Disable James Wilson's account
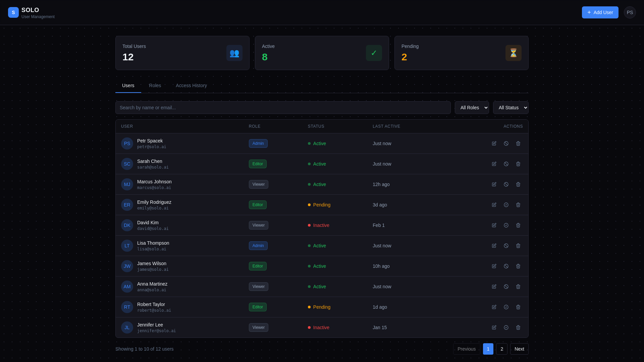Viewport: 644px width, 362px height. click(x=506, y=266)
